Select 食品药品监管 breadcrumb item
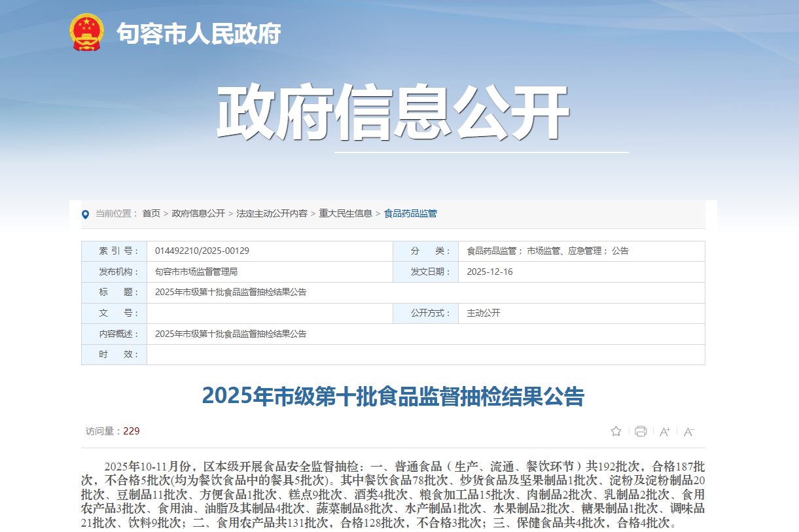799x532 pixels. [410, 213]
